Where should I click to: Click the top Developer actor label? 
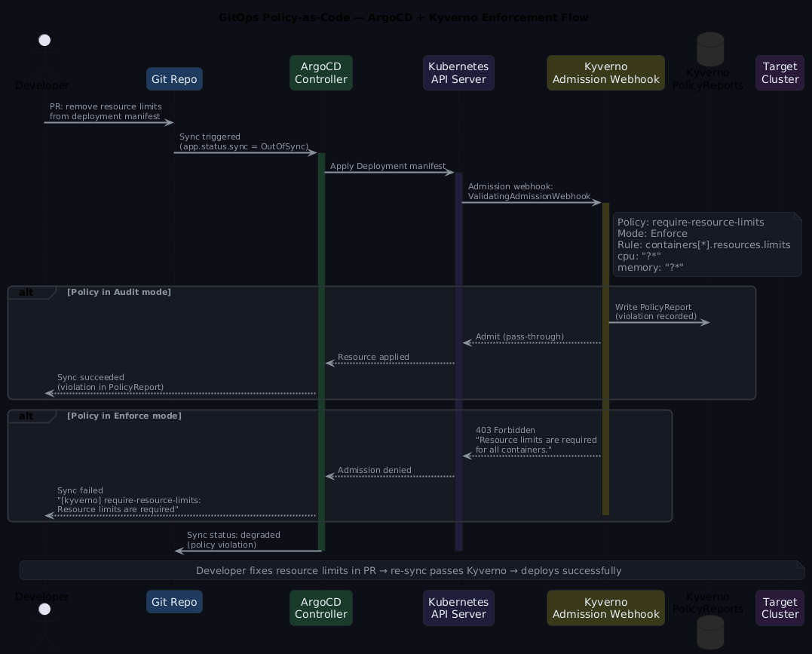click(42, 85)
